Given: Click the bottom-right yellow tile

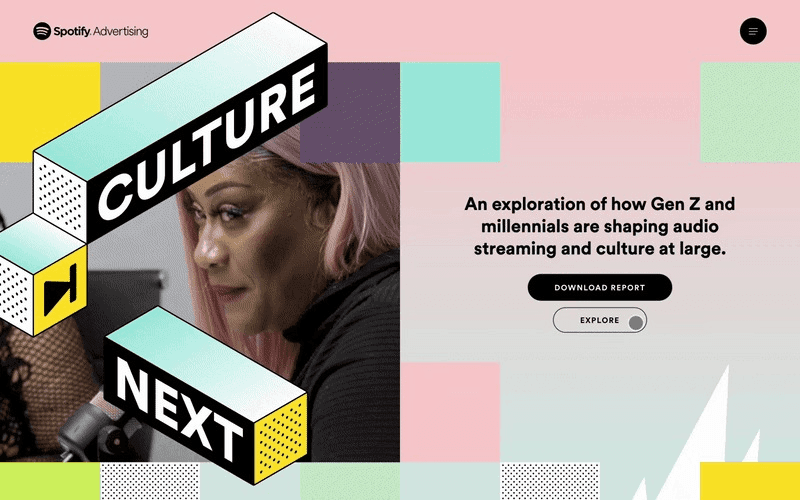Looking at the screenshot, I should [750, 481].
